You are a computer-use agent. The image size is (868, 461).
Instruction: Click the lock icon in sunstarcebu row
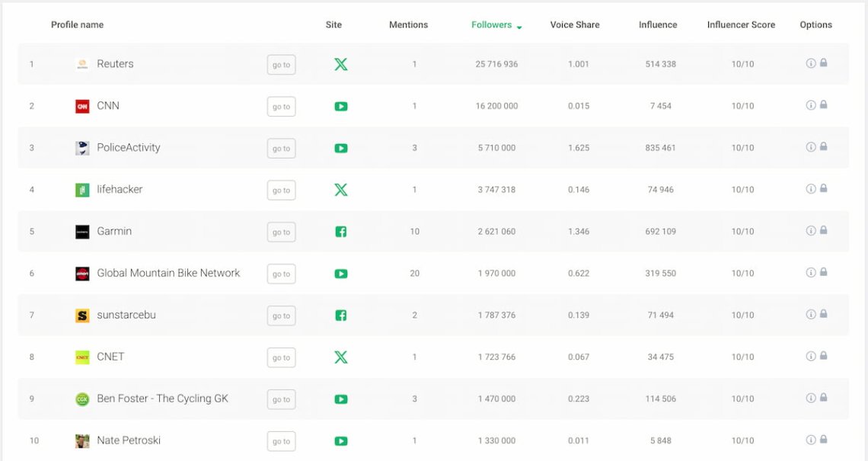click(823, 314)
